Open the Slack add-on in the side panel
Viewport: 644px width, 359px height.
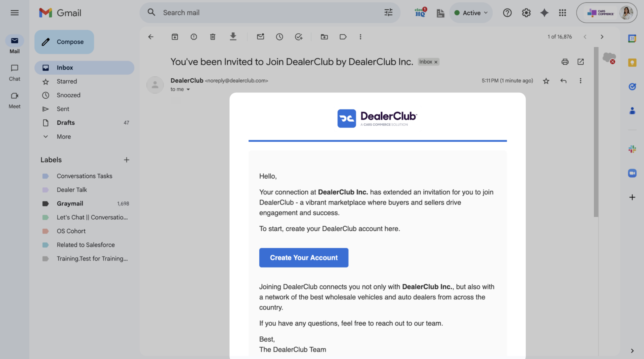632,149
